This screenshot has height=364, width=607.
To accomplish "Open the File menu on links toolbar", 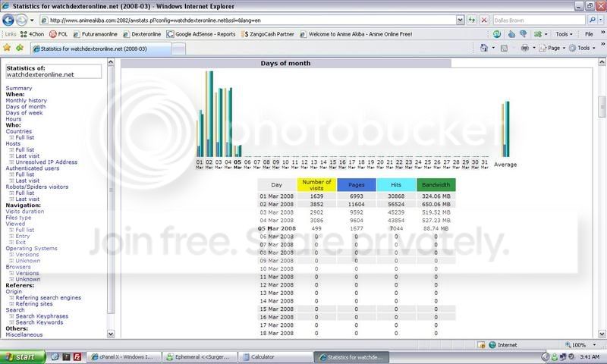I will point(589,34).
